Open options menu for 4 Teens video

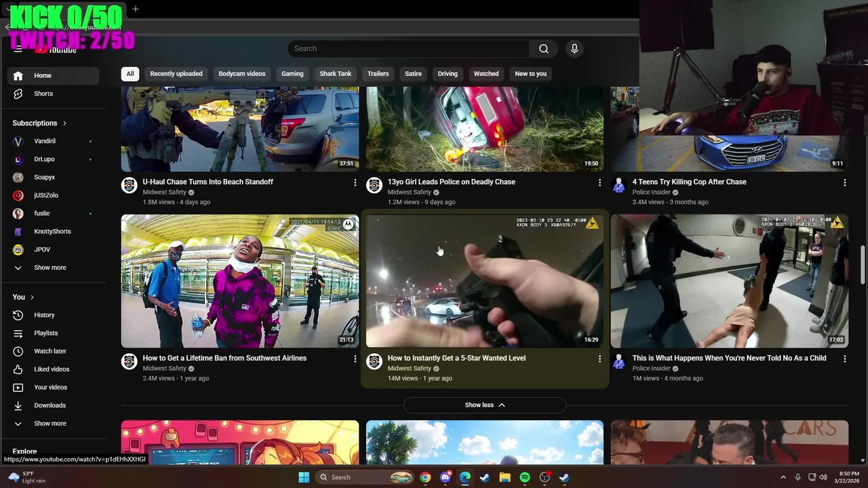click(x=844, y=182)
